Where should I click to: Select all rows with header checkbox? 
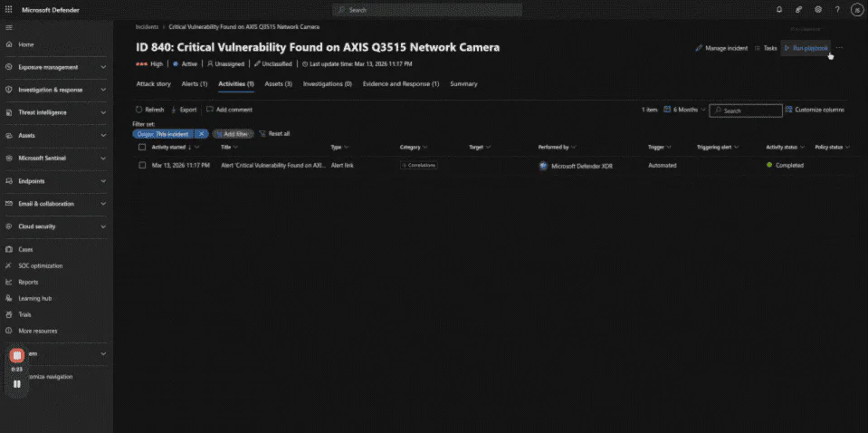tap(142, 147)
